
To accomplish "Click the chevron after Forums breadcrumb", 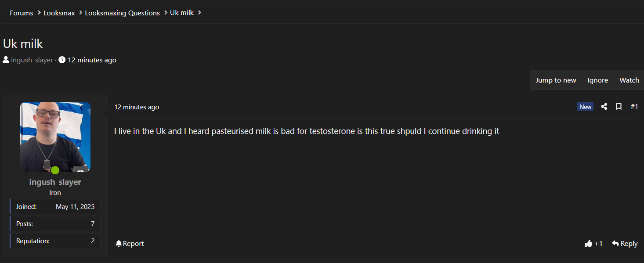I will [39, 13].
